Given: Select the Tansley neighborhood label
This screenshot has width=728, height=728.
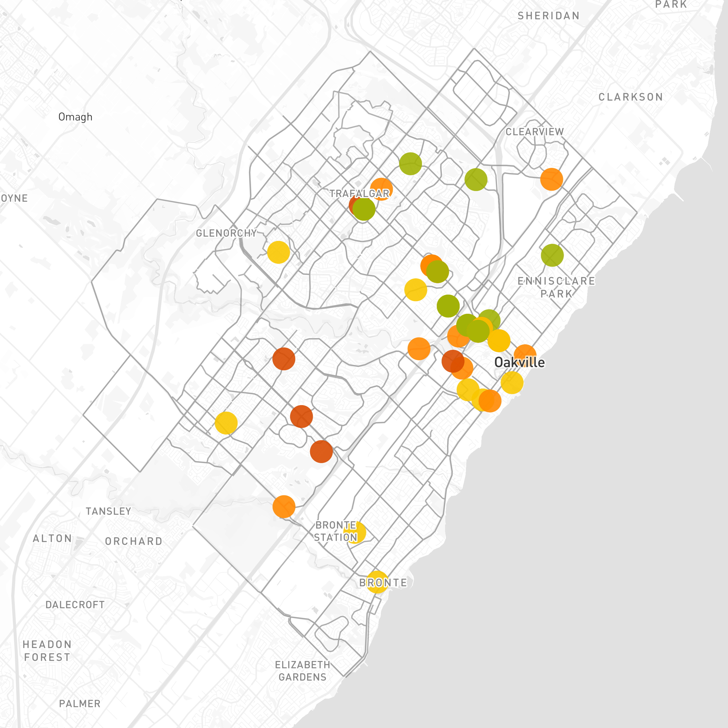Looking at the screenshot, I should [x=108, y=511].
